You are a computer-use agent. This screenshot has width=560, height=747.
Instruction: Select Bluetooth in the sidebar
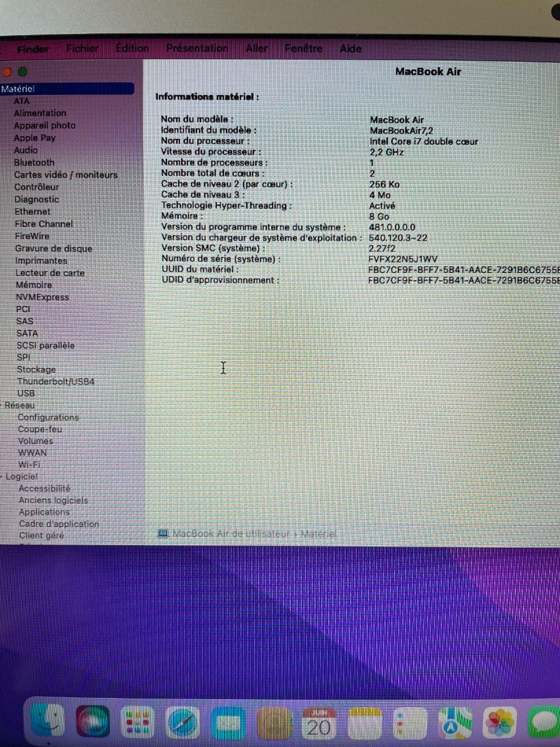[34, 162]
